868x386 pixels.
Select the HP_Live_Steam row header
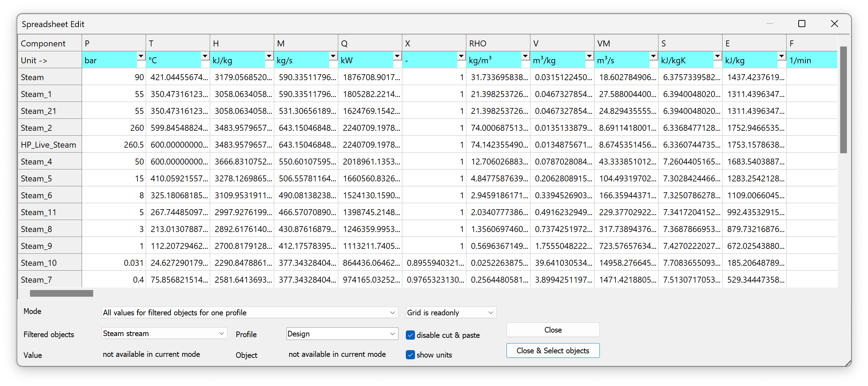tap(50, 145)
